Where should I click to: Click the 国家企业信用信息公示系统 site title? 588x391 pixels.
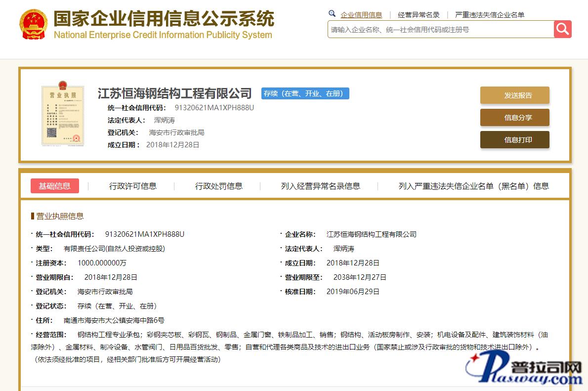click(163, 20)
